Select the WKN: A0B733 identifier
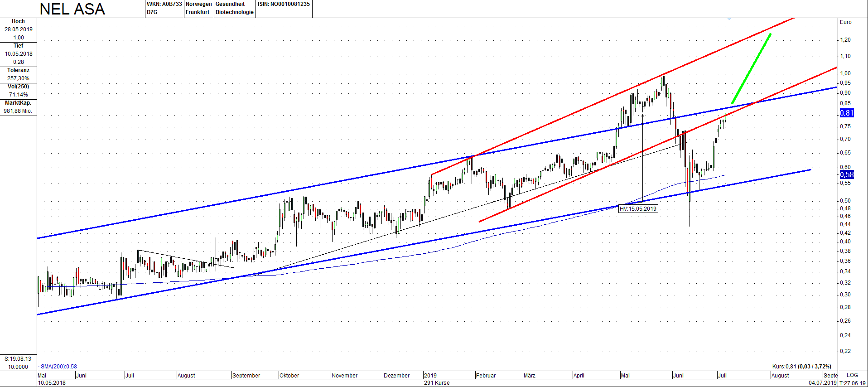Viewport: 868px width, 387px height. coord(164,4)
